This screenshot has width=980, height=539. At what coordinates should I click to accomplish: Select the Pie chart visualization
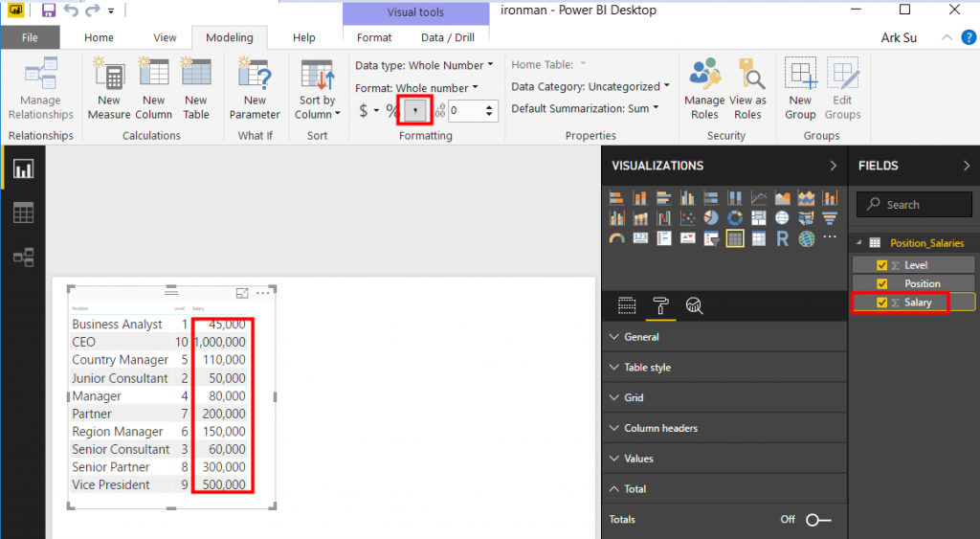[x=711, y=217]
